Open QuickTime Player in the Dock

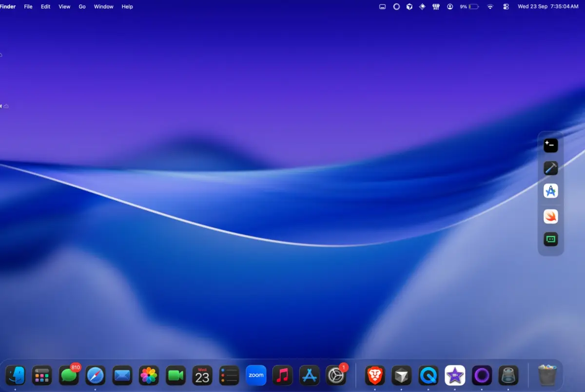(429, 375)
